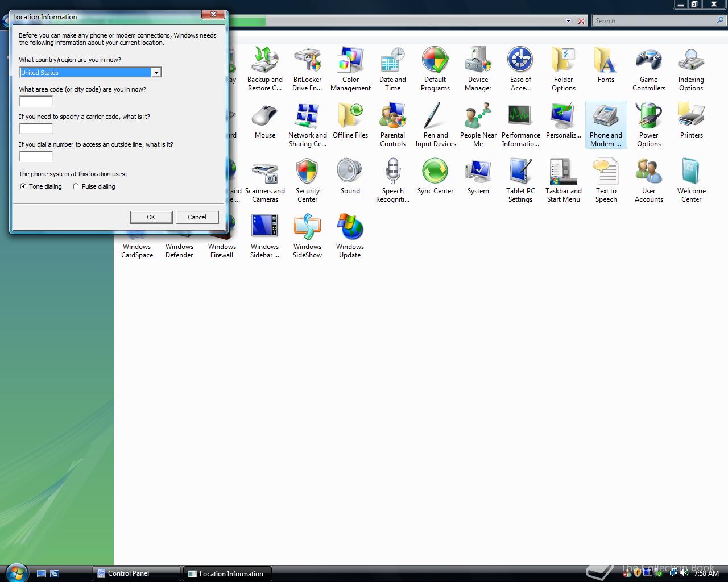Open Taskbar and Start Menu settings
Screen dimensions: 728x582
tap(563, 181)
